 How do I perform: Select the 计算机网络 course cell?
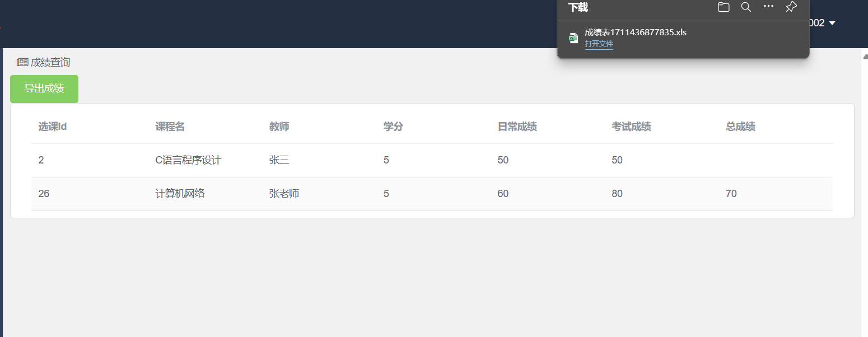pyautogui.click(x=180, y=194)
